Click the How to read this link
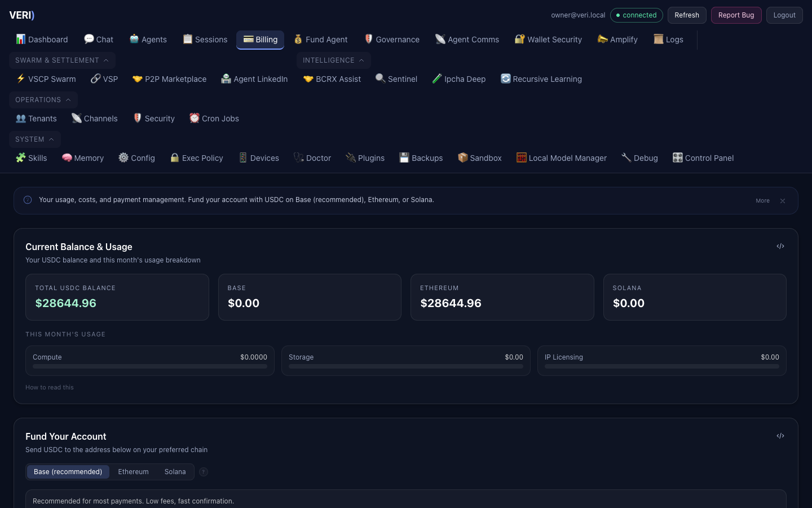This screenshot has height=508, width=812. point(49,387)
